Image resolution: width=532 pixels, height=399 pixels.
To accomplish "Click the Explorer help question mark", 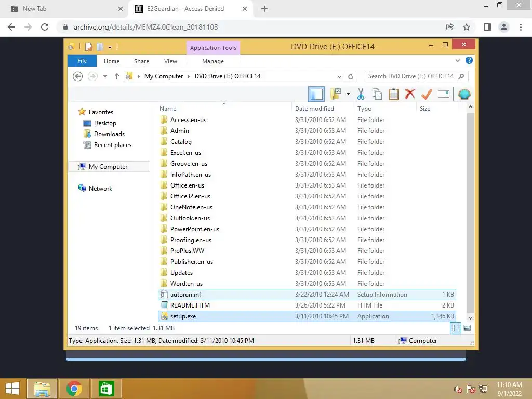I will [469, 60].
